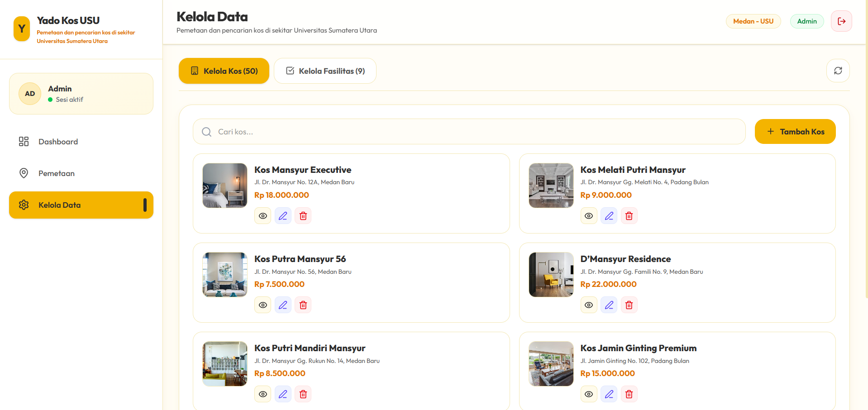Click the Admin badge in the header
This screenshot has height=410, width=868.
[807, 21]
